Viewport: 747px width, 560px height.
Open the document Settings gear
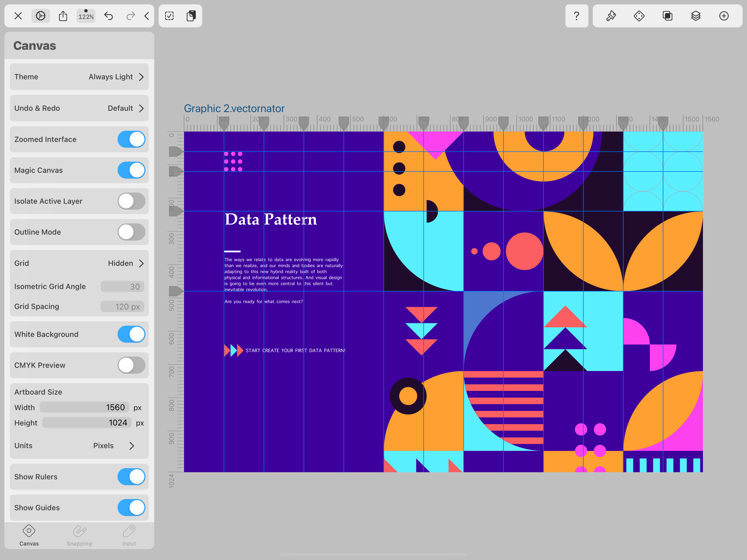pyautogui.click(x=40, y=16)
